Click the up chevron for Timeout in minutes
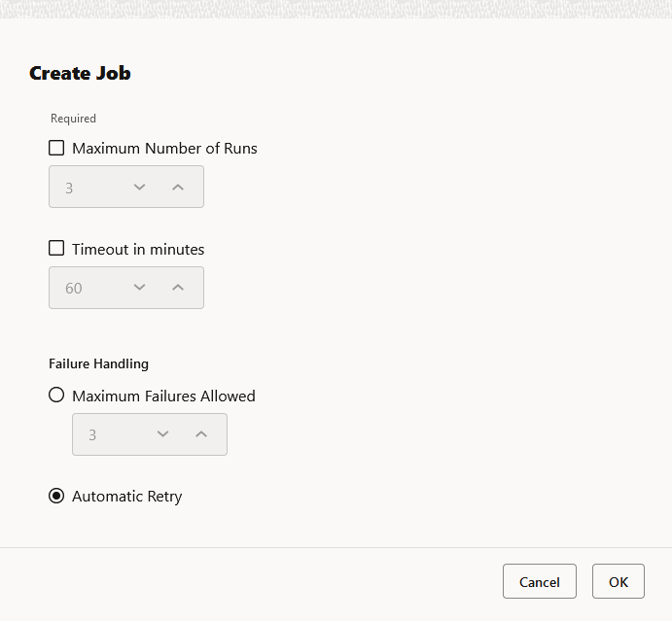Image resolution: width=672 pixels, height=621 pixels. 178,288
